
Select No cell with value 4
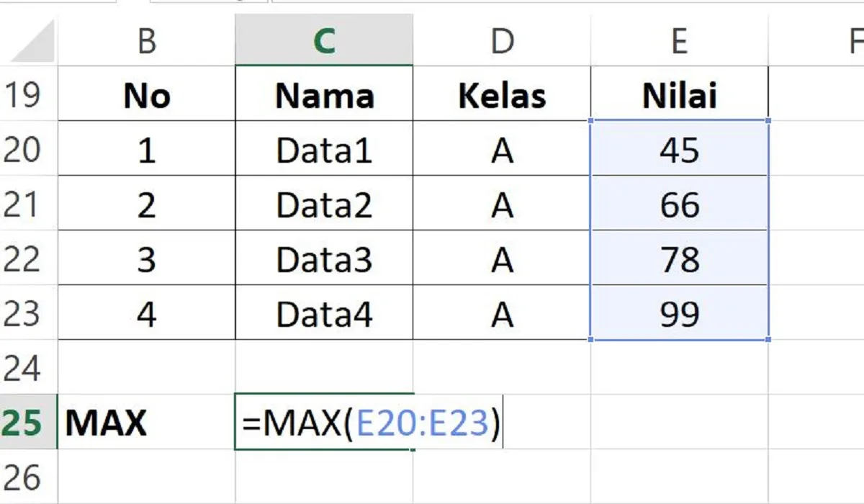coord(147,313)
